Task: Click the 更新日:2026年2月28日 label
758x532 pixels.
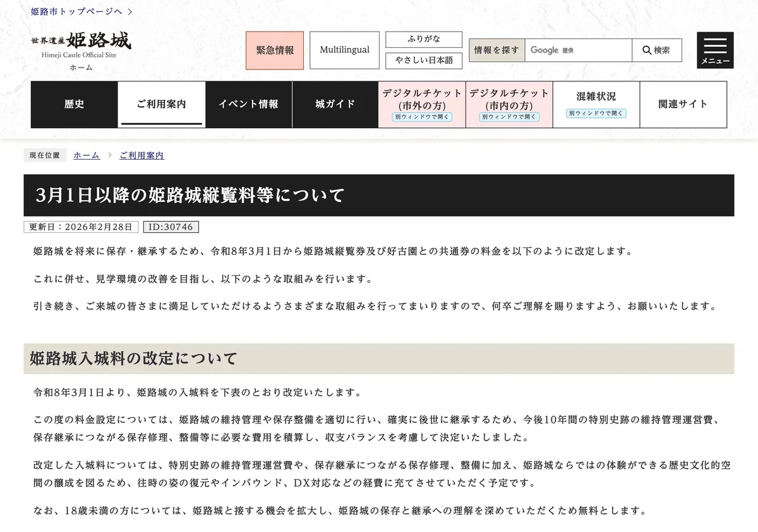Action: click(x=81, y=227)
